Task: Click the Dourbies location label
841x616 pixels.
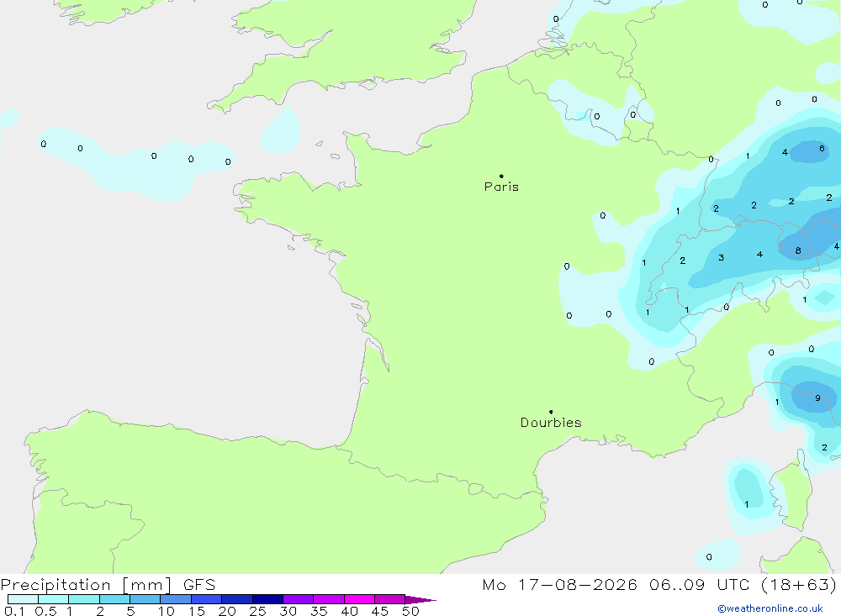Action: [551, 423]
